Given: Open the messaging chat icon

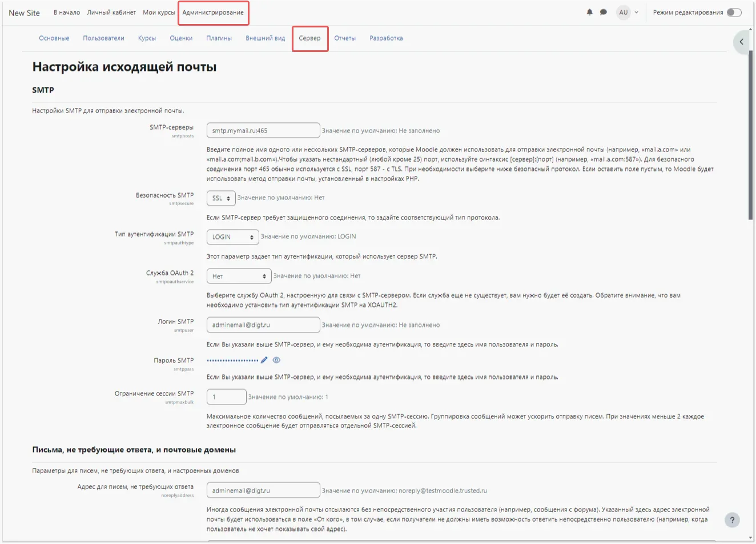Looking at the screenshot, I should click(604, 11).
